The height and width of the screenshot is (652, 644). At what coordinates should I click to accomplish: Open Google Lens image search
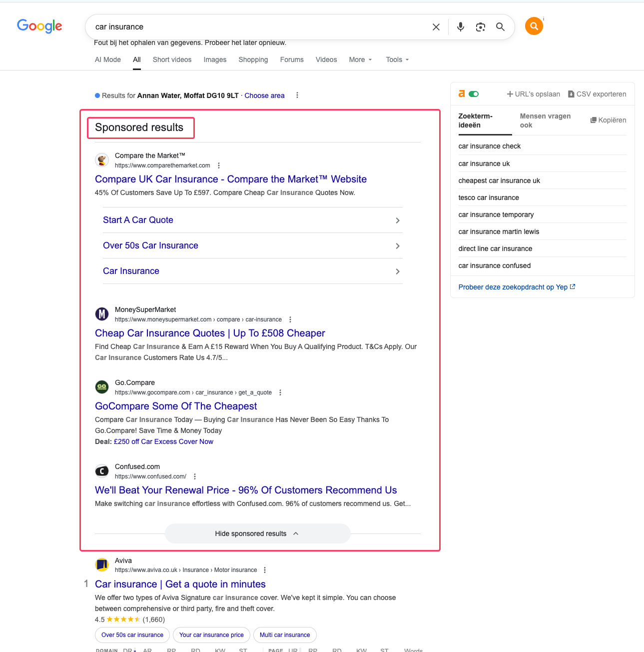click(480, 26)
